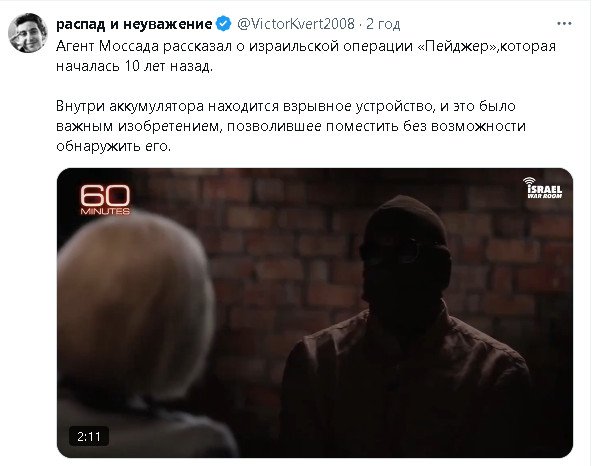Image resolution: width=592 pixels, height=466 pixels.
Task: Click the words 'Агент Моссада' in tweet
Action: tap(108, 46)
